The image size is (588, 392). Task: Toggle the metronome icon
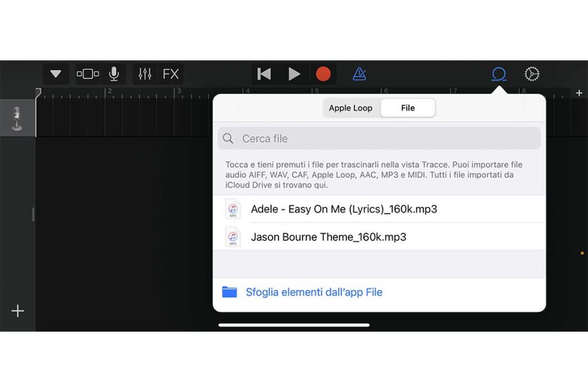[x=359, y=74]
